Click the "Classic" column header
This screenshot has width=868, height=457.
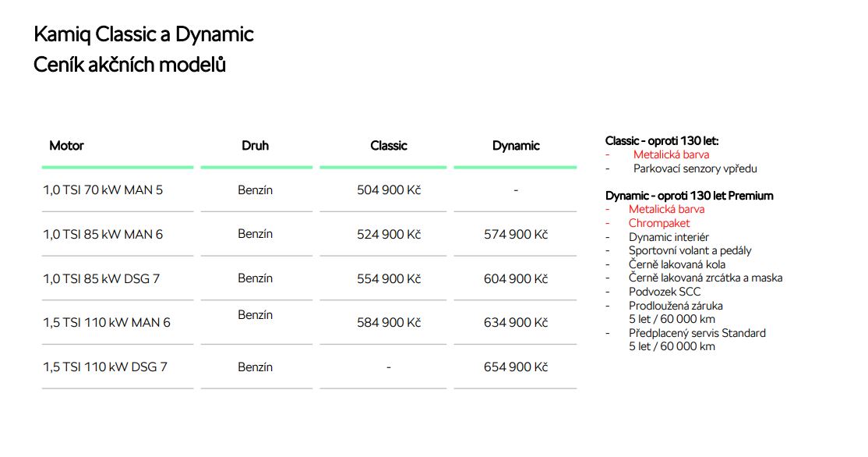click(x=388, y=146)
